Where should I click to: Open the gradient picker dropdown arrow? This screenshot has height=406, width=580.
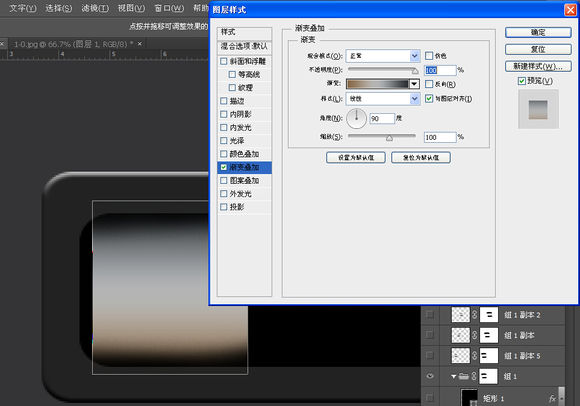[414, 84]
